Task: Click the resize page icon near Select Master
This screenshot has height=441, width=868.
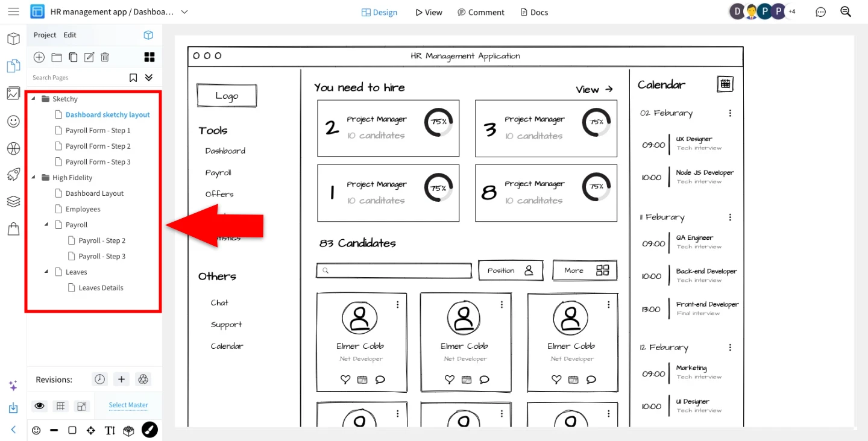Action: 82,406
